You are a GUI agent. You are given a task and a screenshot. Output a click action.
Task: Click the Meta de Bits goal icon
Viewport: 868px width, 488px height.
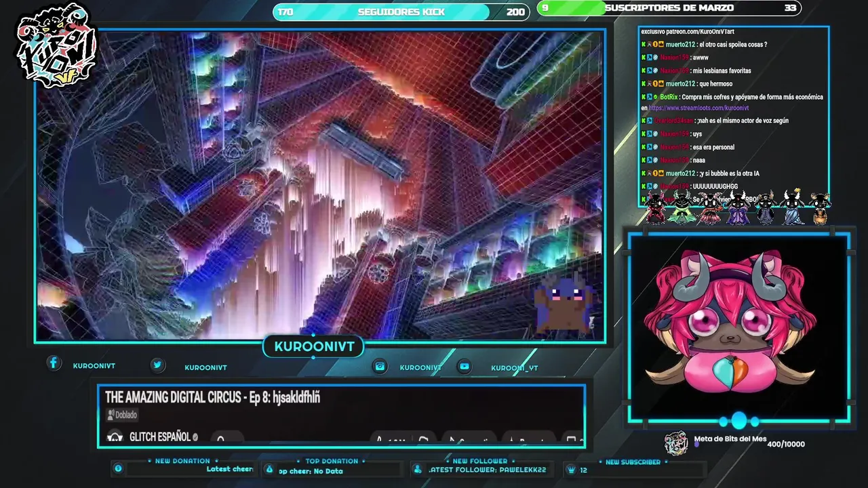tap(675, 443)
